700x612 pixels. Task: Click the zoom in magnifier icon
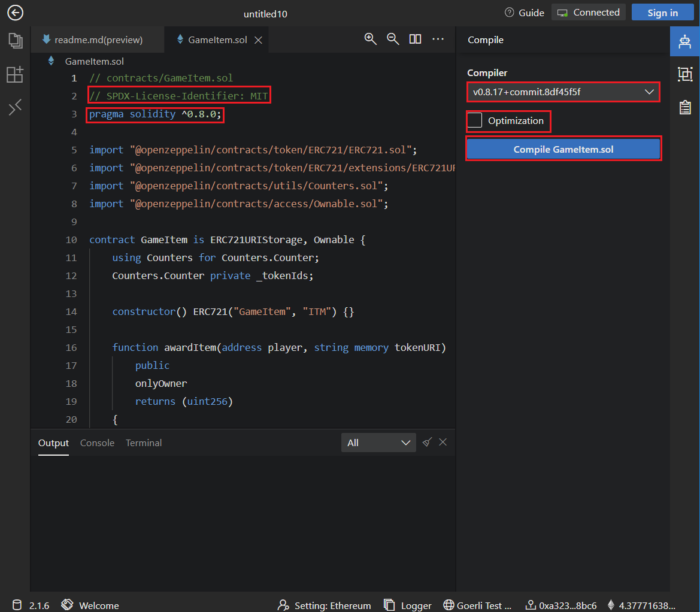[371, 39]
